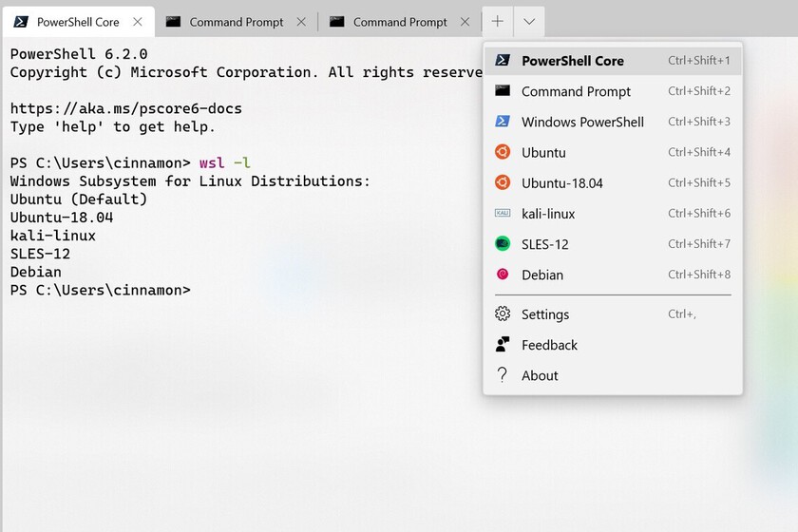Click the Command Prompt icon in the menu
This screenshot has width=798, height=532.
[503, 90]
